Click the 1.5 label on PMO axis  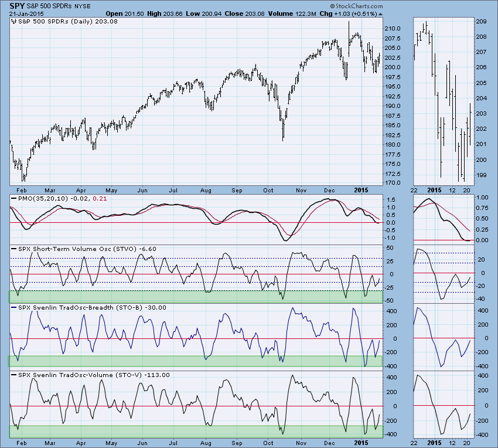click(391, 200)
